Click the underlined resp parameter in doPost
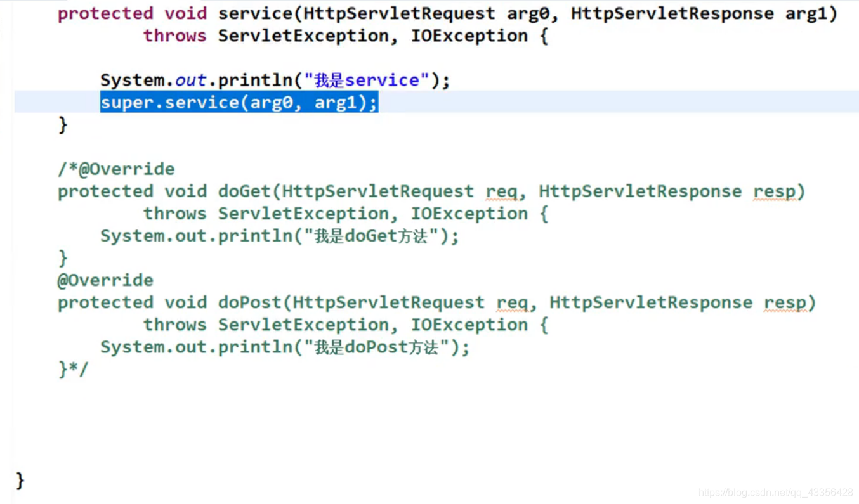This screenshot has width=859, height=504. (784, 302)
